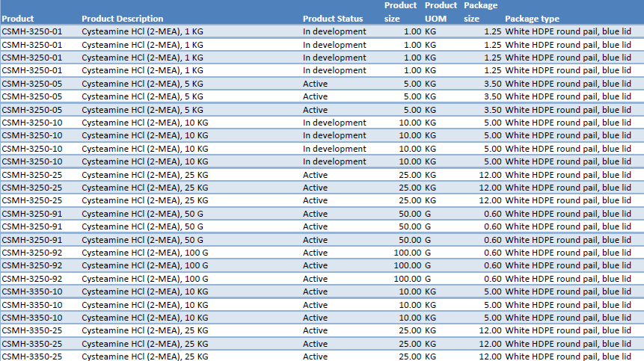Select the first CSMH-3350-10 product cell
Screen dimensions: 644x361
coord(32,291)
